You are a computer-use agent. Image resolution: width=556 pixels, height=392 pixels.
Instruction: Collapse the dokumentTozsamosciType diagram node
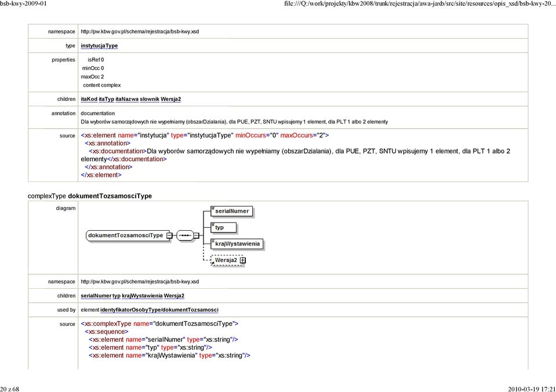(169, 235)
